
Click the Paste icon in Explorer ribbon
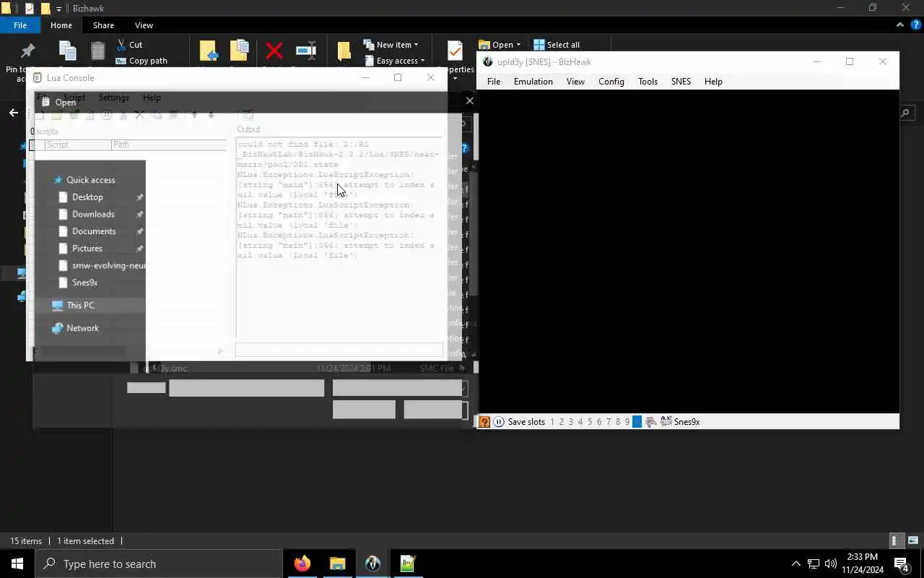[97, 51]
